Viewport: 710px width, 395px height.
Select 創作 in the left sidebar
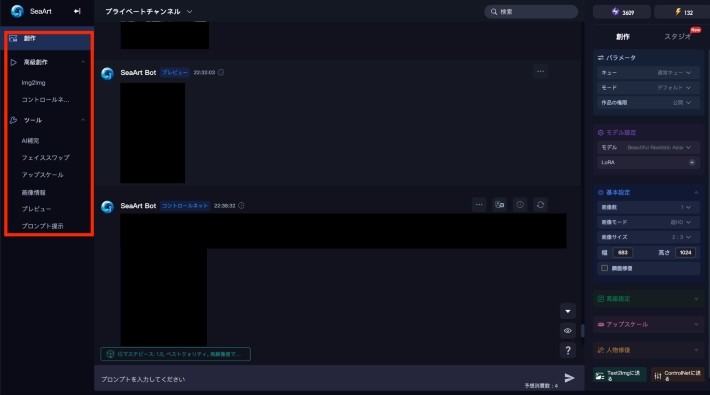(x=48, y=39)
